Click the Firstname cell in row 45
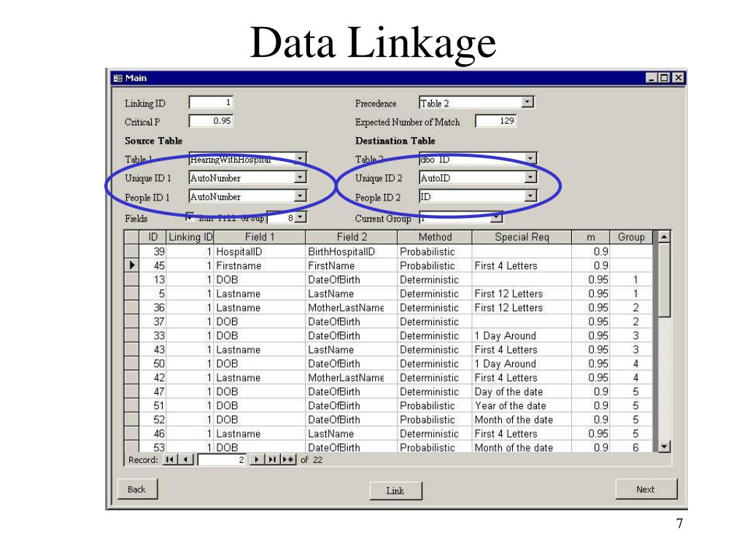This screenshot has height=560, width=747. (260, 265)
